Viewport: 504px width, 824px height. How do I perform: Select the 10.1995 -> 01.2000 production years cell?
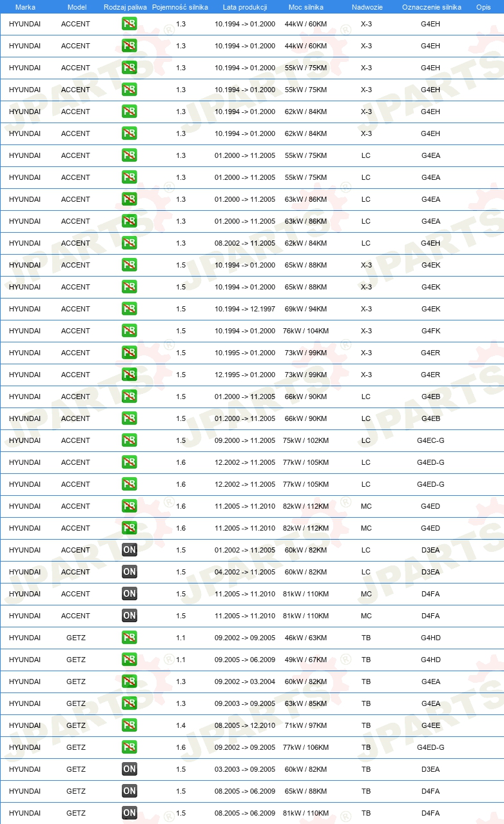point(245,353)
